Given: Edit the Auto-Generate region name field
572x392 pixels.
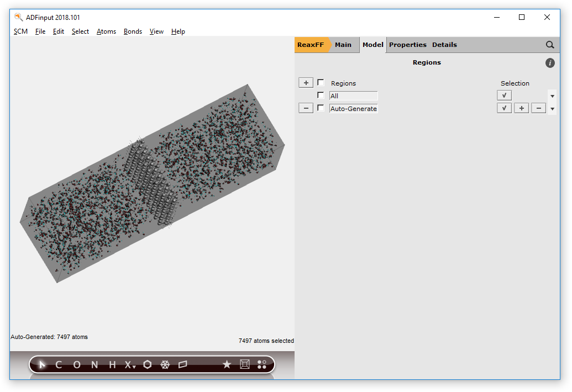Looking at the screenshot, I should coord(354,109).
